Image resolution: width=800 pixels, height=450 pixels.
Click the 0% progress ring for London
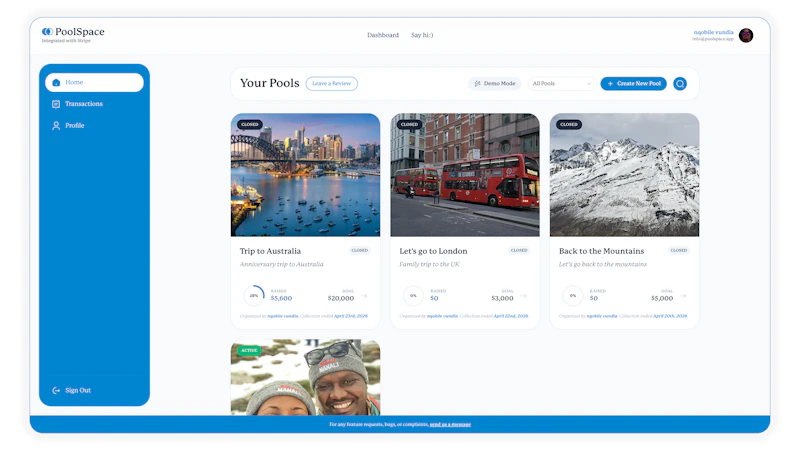(413, 295)
